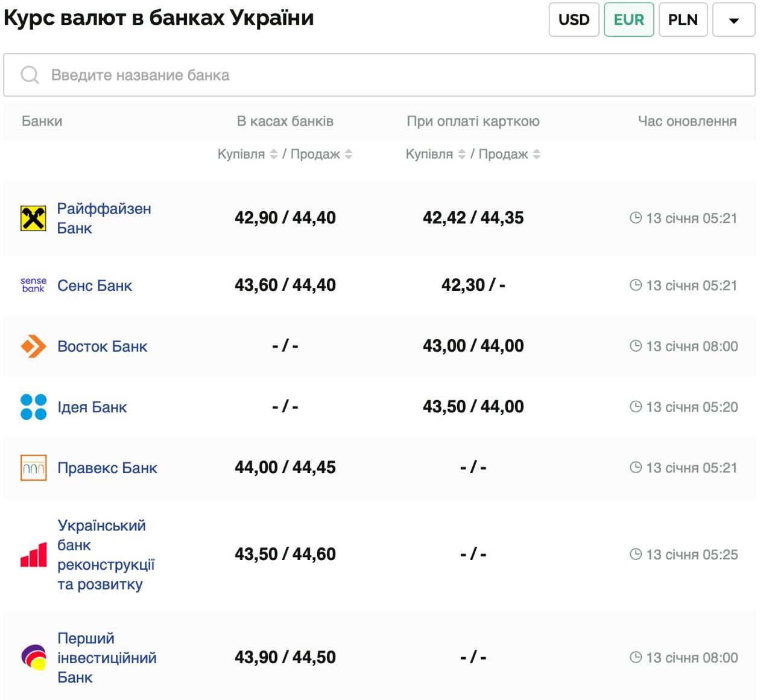Sort by card payment Продаж rate

[x=537, y=154]
